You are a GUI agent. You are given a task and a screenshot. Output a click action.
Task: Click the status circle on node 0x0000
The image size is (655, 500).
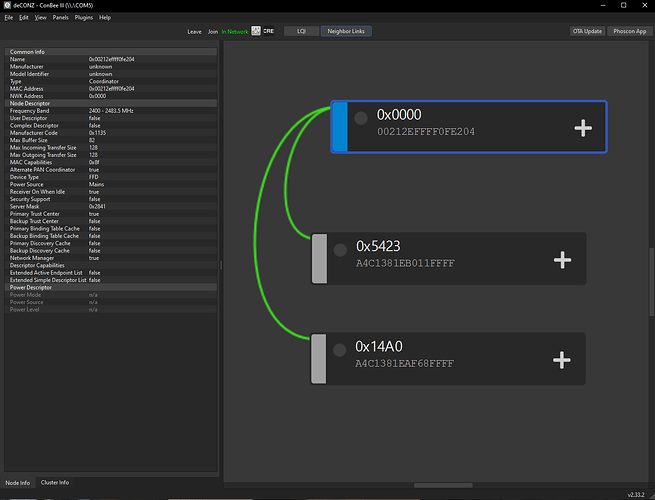click(361, 118)
